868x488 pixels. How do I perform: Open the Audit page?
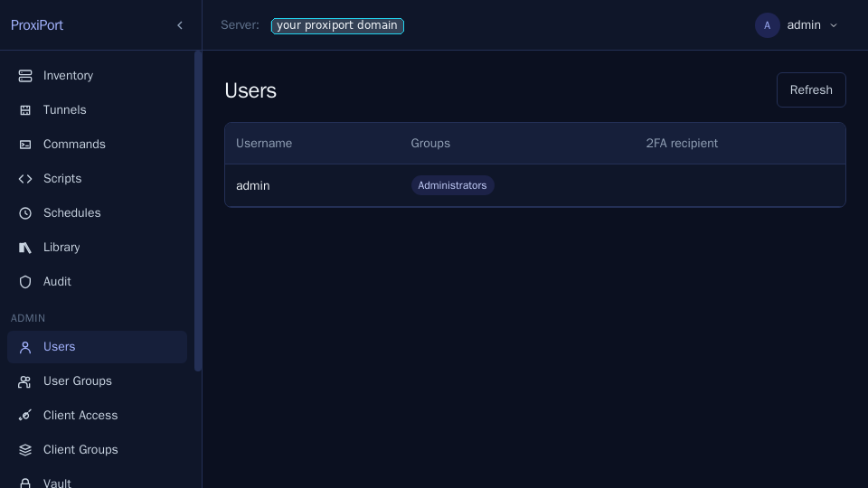[x=97, y=282]
